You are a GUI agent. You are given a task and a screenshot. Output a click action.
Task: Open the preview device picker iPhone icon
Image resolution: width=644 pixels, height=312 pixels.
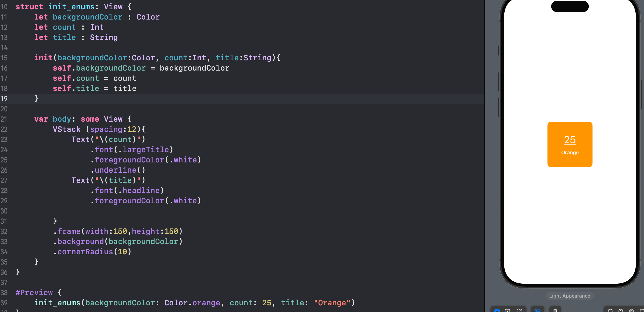point(555,310)
